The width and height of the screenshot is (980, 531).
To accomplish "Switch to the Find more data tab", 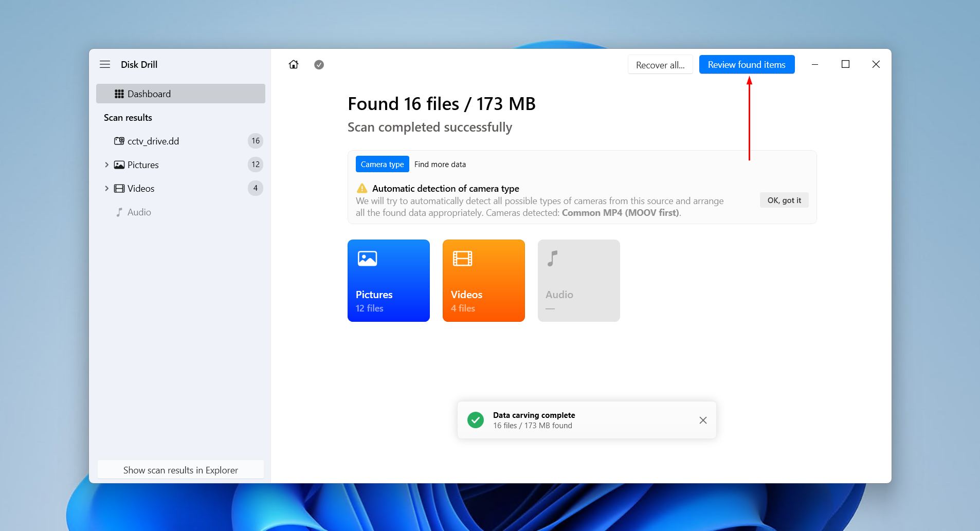I will click(440, 164).
